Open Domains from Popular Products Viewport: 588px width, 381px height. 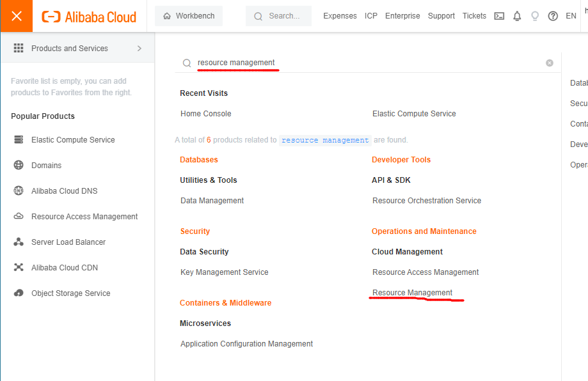click(46, 165)
